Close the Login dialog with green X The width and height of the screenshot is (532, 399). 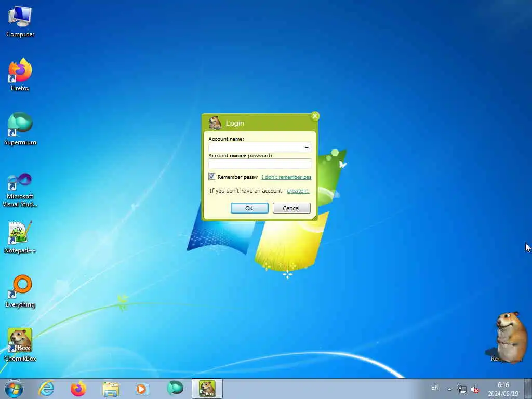click(x=315, y=116)
